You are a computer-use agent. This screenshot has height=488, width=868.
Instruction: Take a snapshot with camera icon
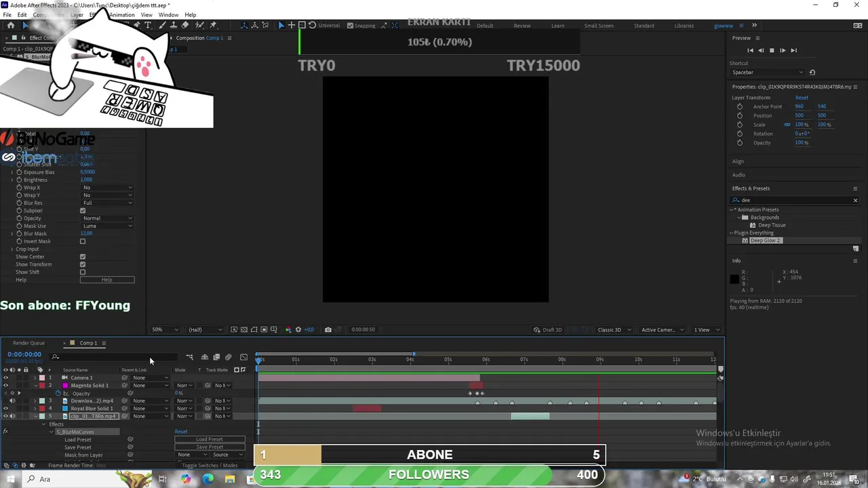click(328, 330)
